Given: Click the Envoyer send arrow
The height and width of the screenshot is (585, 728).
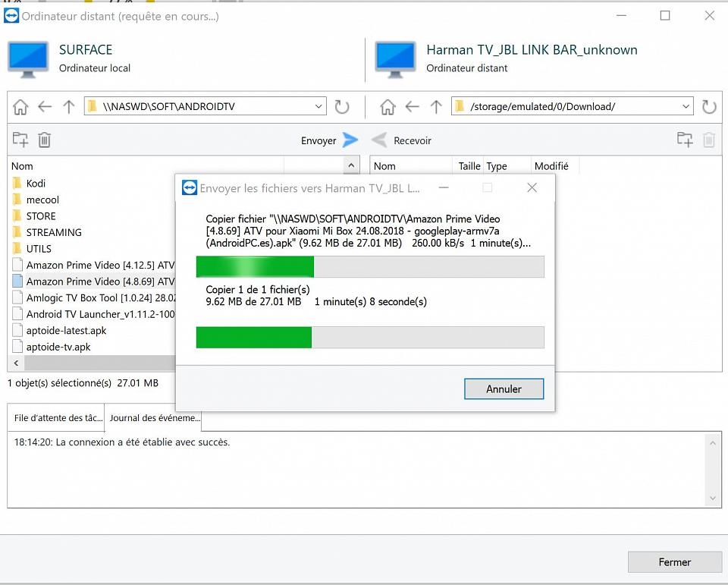Looking at the screenshot, I should [350, 140].
